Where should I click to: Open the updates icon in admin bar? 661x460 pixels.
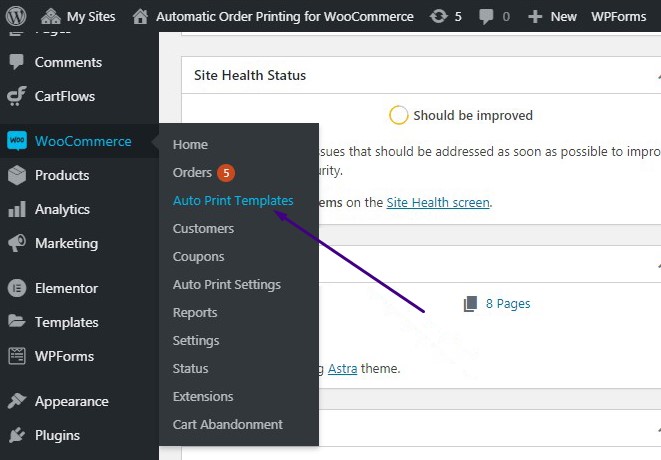438,16
